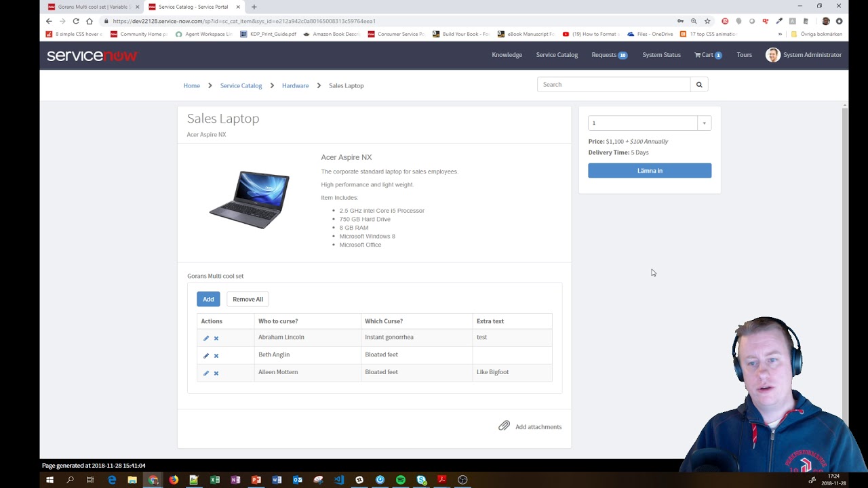The image size is (868, 488).
Task: Click the System Administrator avatar
Action: click(x=772, y=55)
